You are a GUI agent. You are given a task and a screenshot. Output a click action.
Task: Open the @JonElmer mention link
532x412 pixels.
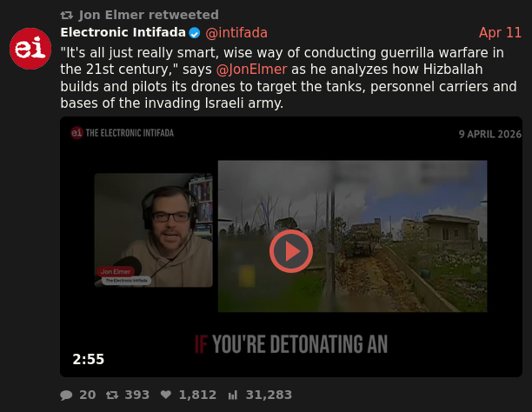coord(252,70)
